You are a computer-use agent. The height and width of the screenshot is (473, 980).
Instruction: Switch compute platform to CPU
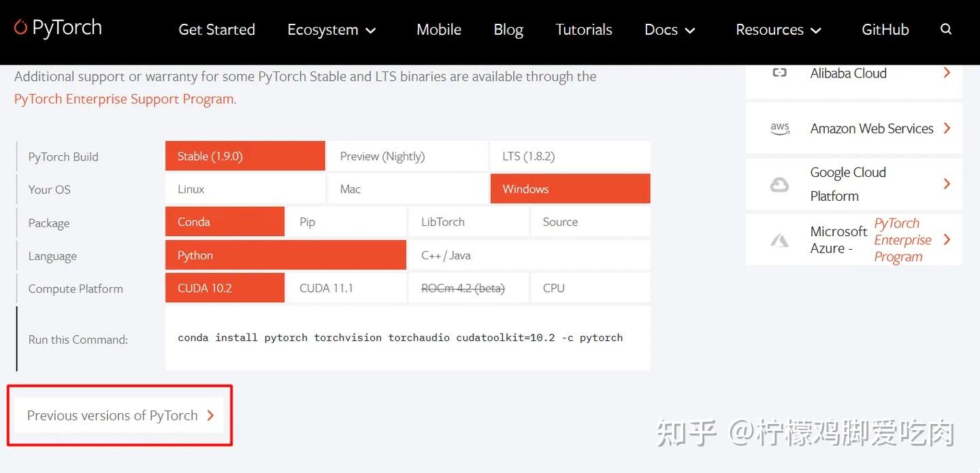pyautogui.click(x=553, y=287)
